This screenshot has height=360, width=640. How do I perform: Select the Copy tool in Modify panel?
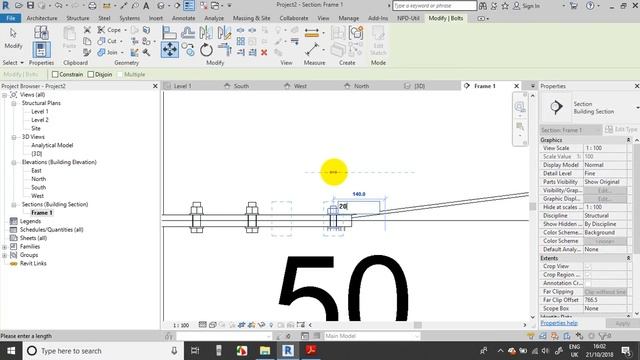click(x=188, y=50)
